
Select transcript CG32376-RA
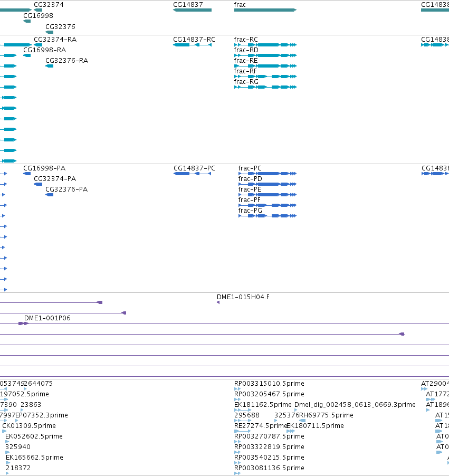49,66
